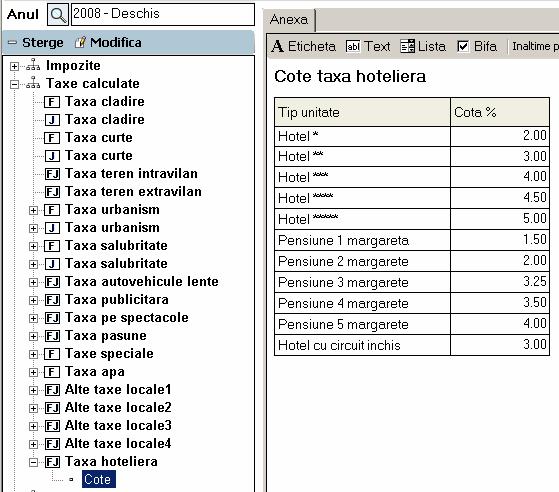Image resolution: width=559 pixels, height=492 pixels.
Task: Click the Sterge button
Action: tap(36, 43)
